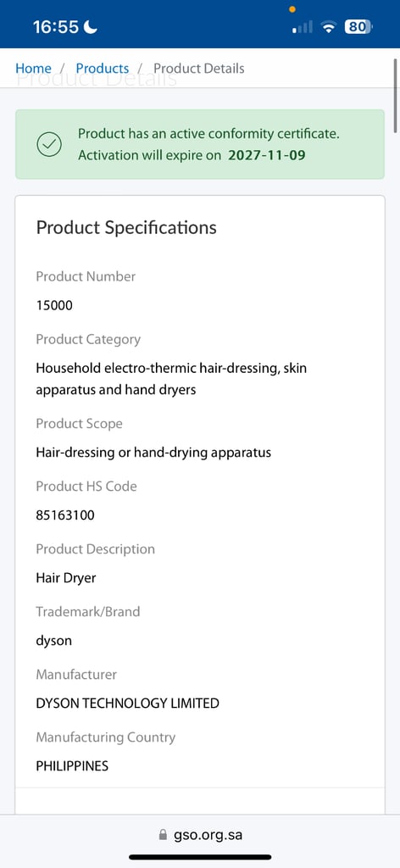This screenshot has height=868, width=400.
Task: Open the Home breadcrumb link
Action: coord(33,69)
